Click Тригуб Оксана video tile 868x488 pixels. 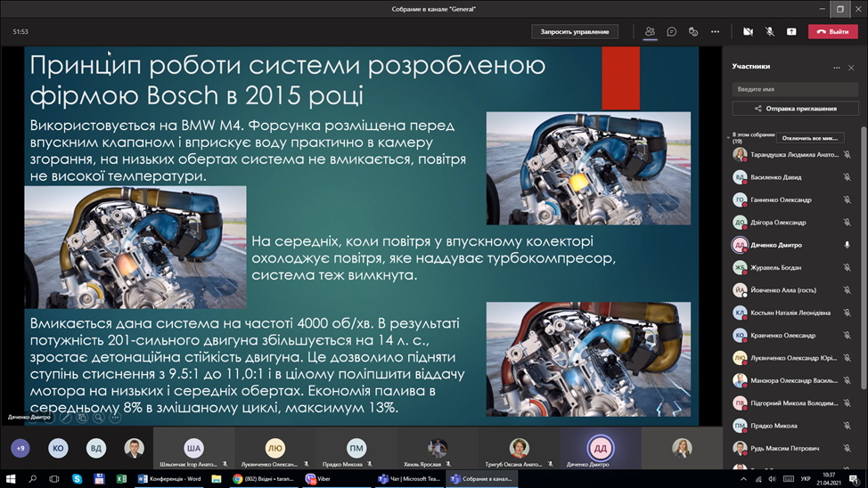pos(519,448)
